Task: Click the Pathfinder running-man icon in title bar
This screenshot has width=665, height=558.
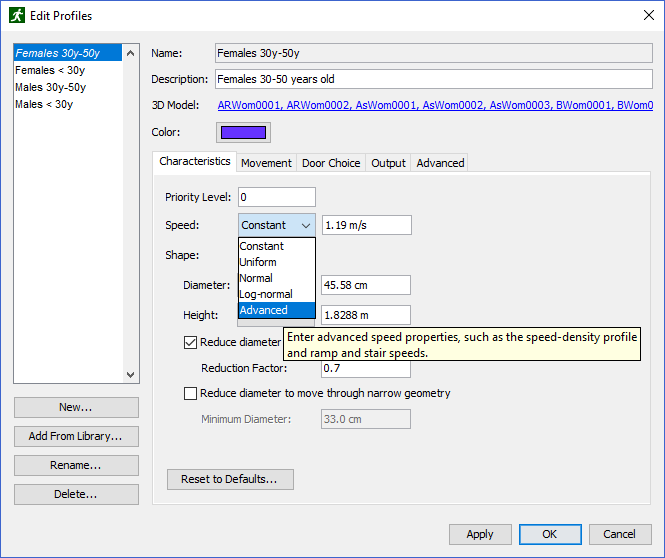Action: pos(17,16)
